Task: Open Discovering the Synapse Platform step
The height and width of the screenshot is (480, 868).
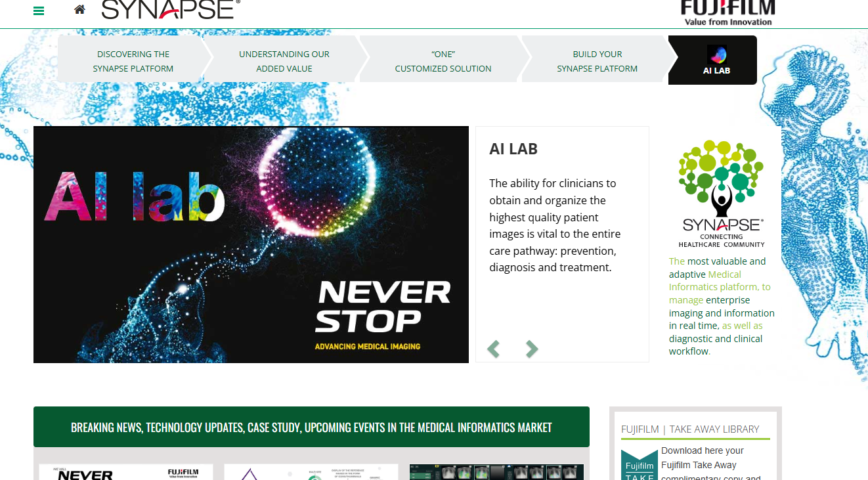Action: [133, 61]
